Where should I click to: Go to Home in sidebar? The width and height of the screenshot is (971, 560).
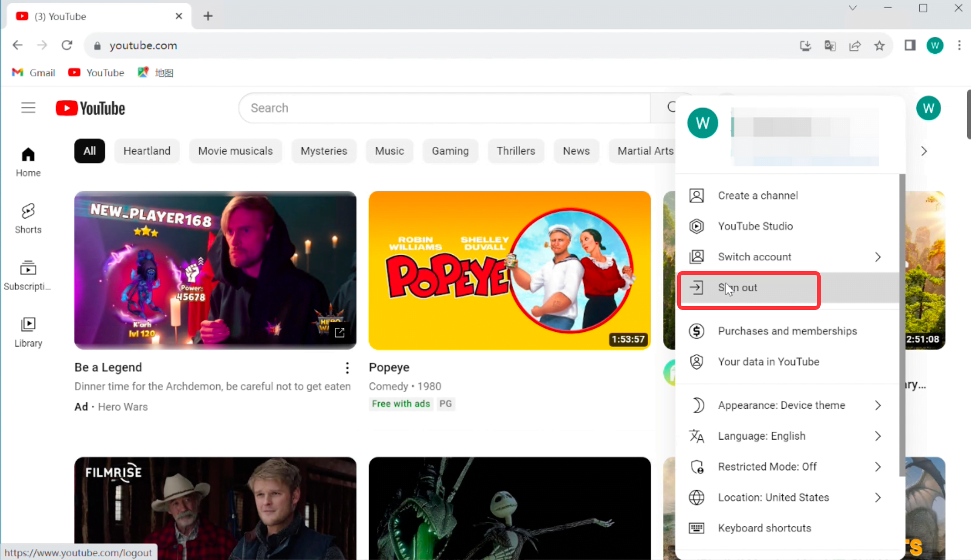28,162
